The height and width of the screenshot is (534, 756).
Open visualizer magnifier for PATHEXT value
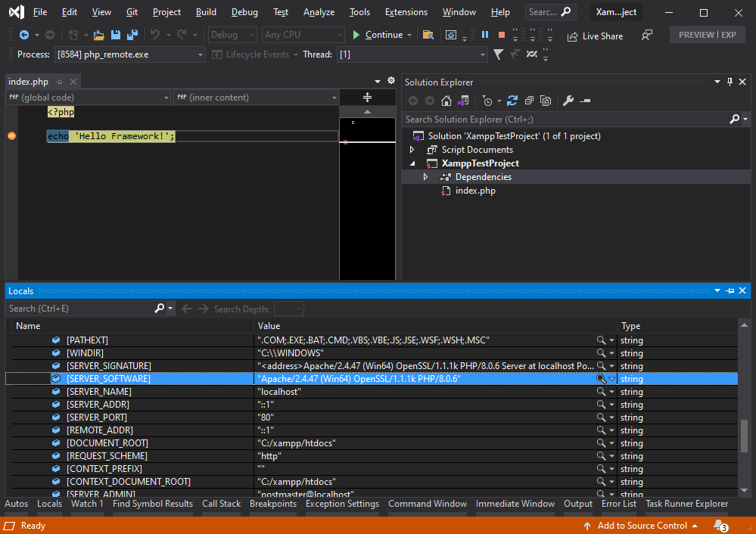click(x=601, y=340)
